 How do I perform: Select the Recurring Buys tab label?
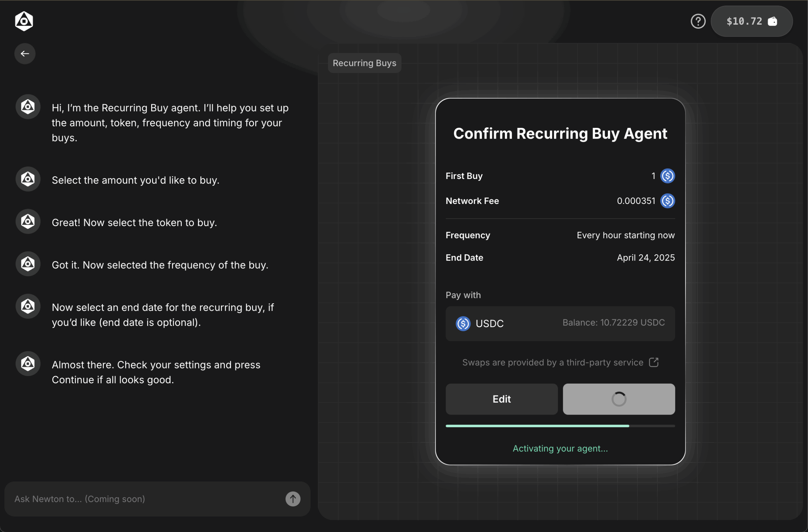(364, 63)
